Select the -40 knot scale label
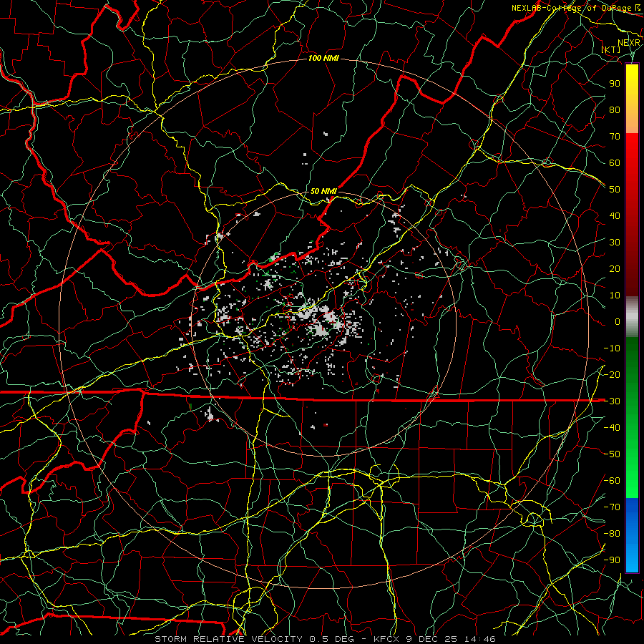644x644 pixels. coord(612,428)
